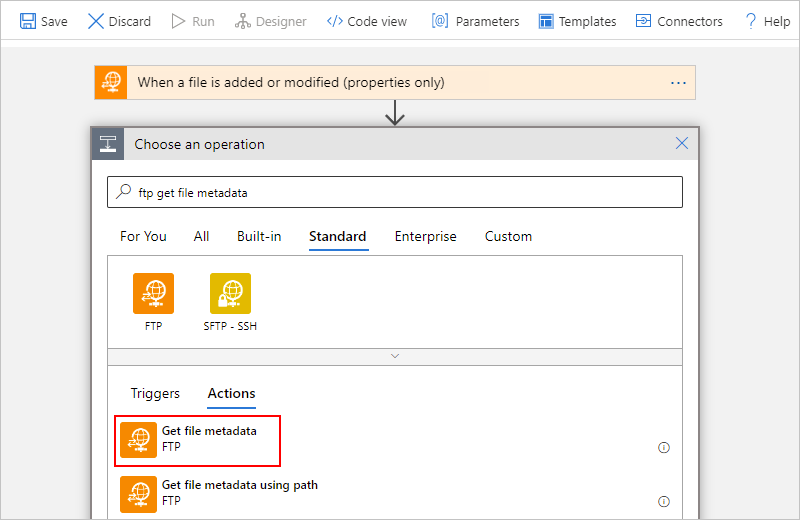Click the Discard X icon
This screenshot has height=520, width=800.
(95, 21)
